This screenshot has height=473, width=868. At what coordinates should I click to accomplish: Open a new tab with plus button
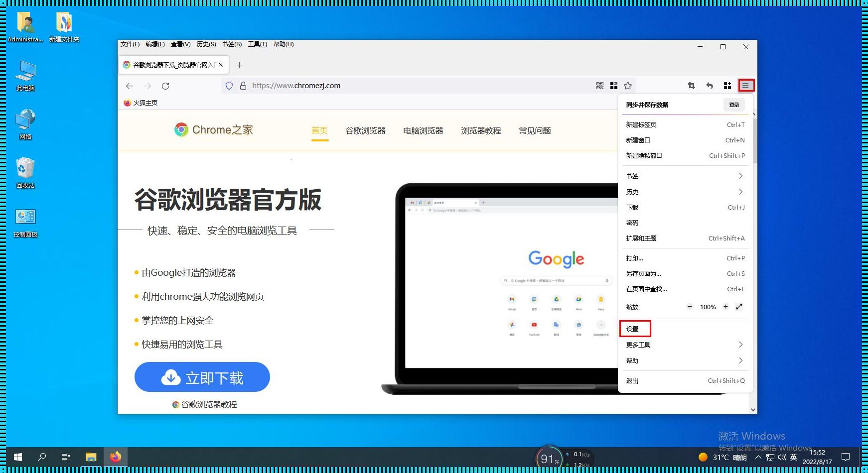click(240, 65)
